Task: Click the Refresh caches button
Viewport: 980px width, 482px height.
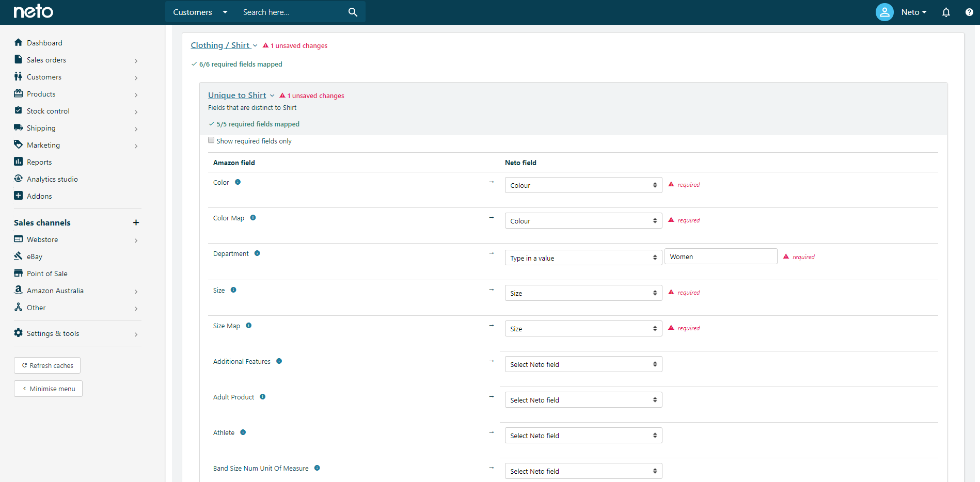Action: coord(47,365)
